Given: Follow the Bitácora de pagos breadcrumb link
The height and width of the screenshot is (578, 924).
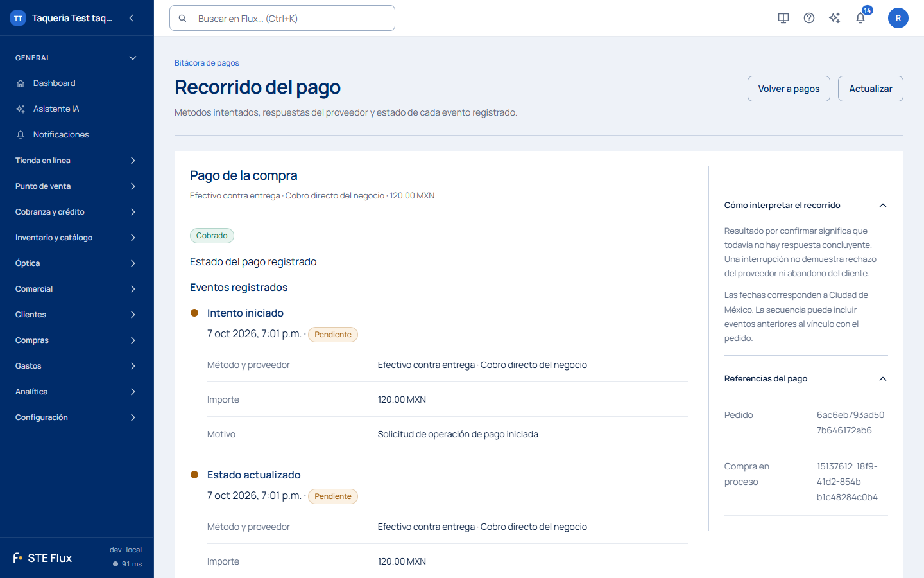Looking at the screenshot, I should coord(207,63).
